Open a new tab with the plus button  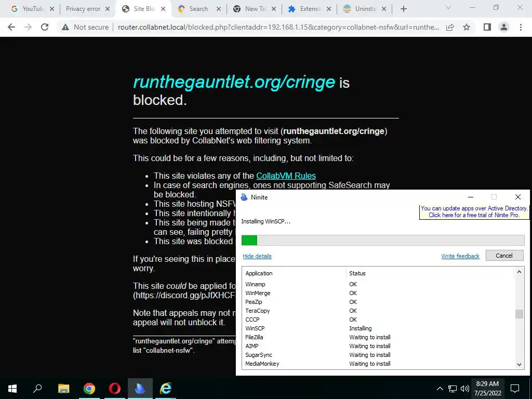tap(403, 9)
